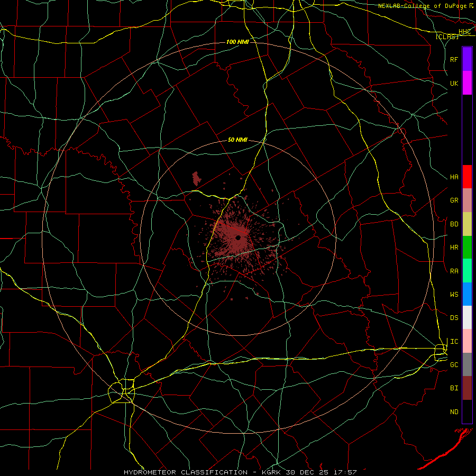Click the 'DS' legend label
This screenshot has height=476, width=476.
coord(454,318)
